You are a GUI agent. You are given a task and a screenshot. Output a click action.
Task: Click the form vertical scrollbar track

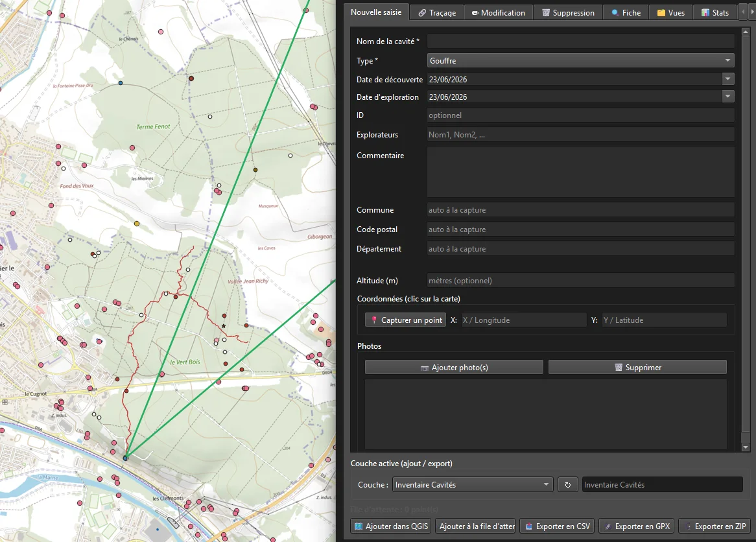(x=746, y=239)
